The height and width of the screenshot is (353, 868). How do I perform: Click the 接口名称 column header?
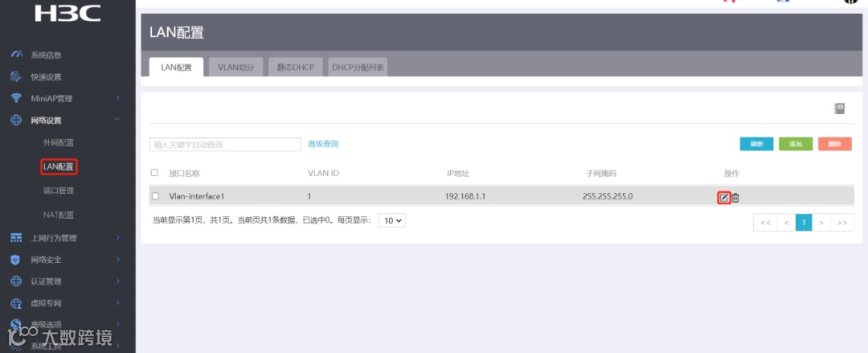(184, 173)
